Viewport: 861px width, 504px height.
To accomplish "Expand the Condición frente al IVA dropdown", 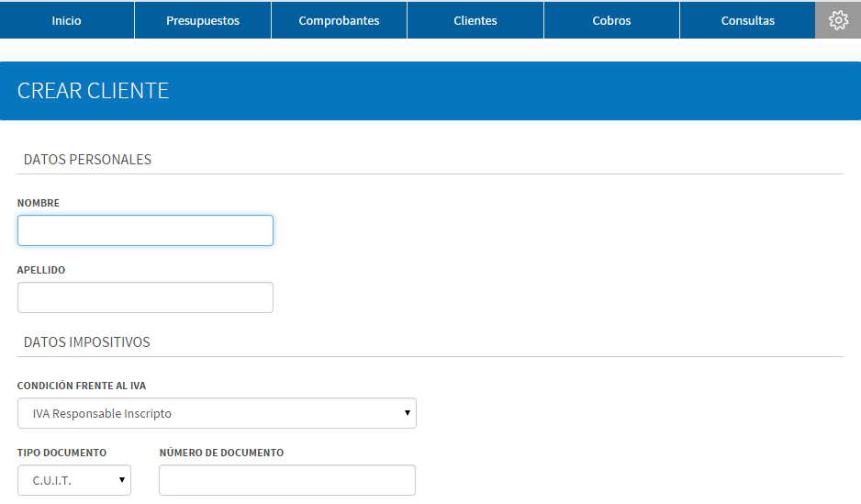I will tap(217, 413).
